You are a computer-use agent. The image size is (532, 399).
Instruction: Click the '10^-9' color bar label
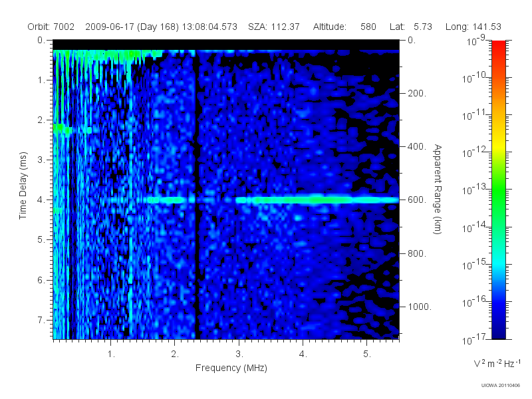point(475,41)
